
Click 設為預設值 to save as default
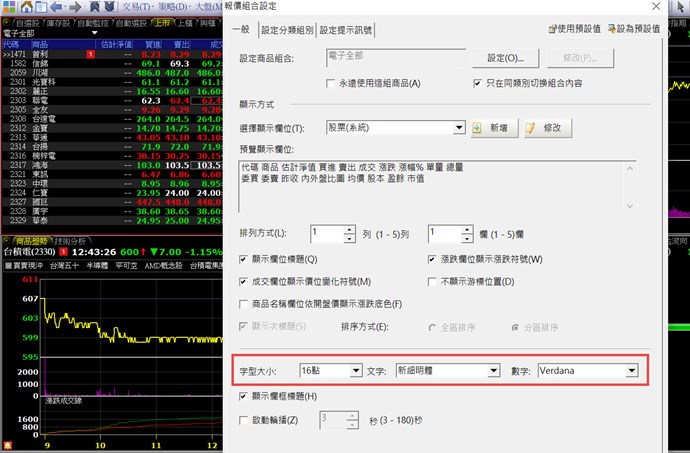pyautogui.click(x=633, y=30)
